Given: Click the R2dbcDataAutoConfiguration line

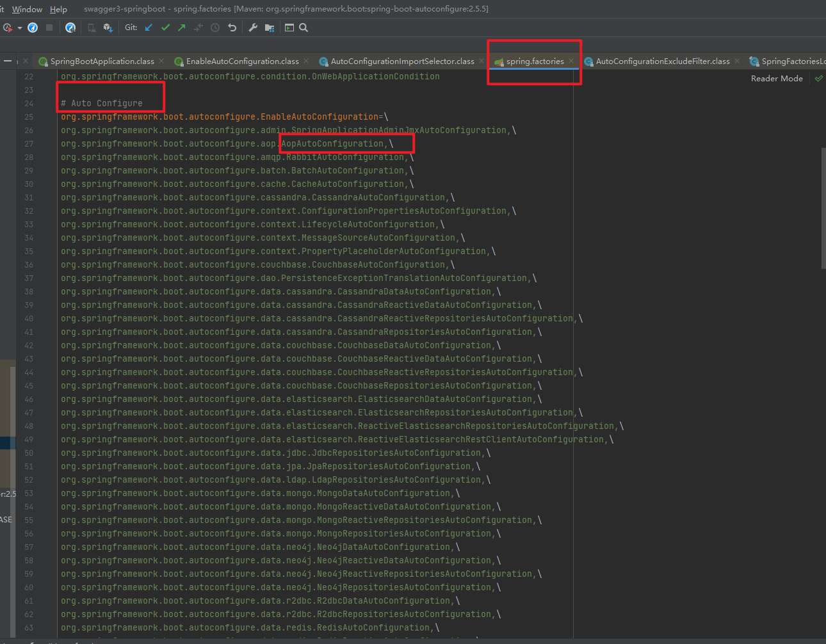Looking at the screenshot, I should (x=260, y=600).
